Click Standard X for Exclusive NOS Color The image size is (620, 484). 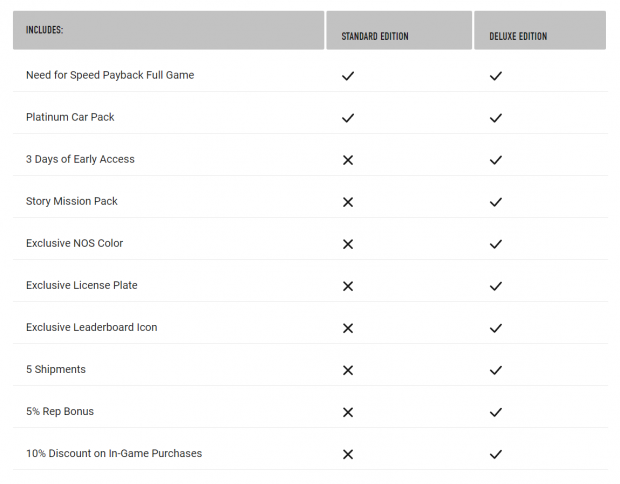(348, 244)
